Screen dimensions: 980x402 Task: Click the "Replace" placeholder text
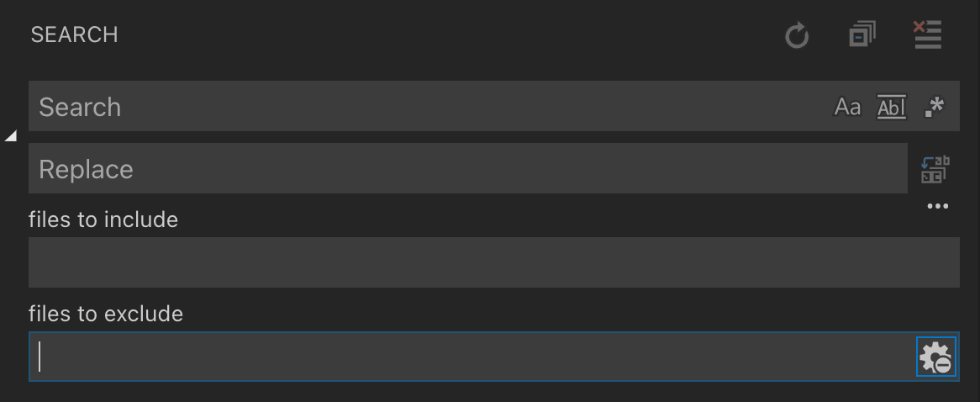(86, 170)
